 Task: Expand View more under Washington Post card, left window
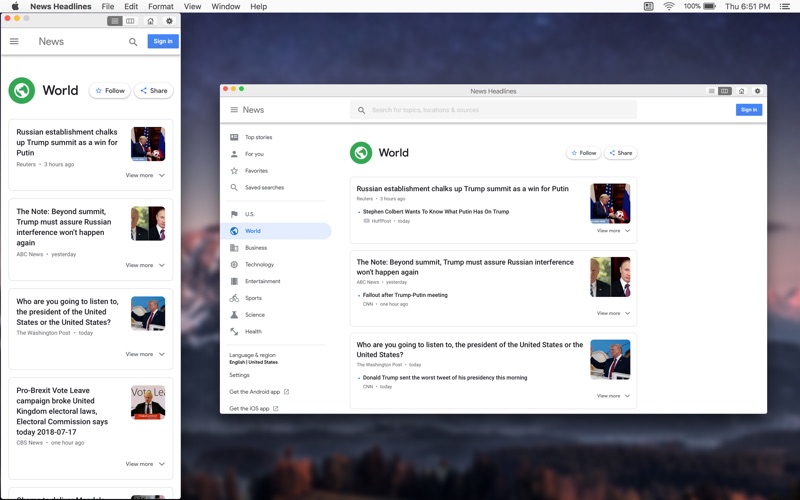(145, 354)
